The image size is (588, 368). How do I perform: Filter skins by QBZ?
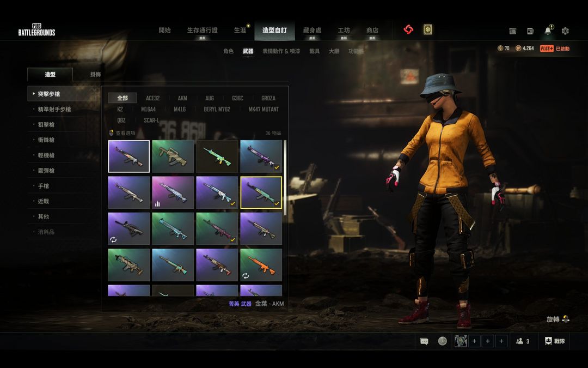[x=121, y=120]
